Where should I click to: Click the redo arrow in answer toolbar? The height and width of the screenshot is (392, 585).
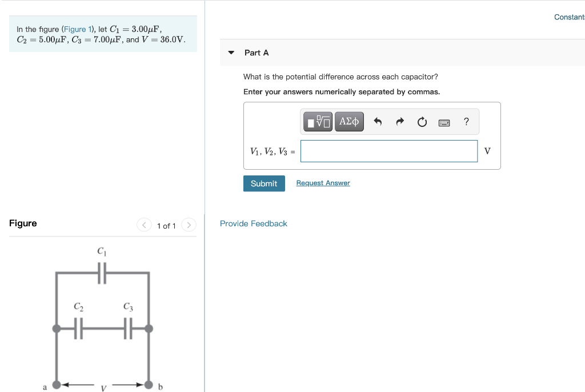pyautogui.click(x=400, y=122)
